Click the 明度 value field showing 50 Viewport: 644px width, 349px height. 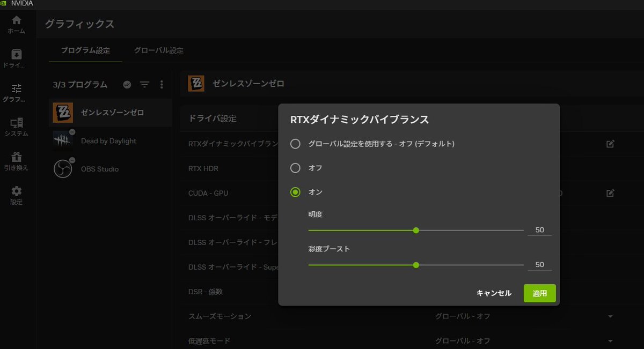tap(539, 230)
